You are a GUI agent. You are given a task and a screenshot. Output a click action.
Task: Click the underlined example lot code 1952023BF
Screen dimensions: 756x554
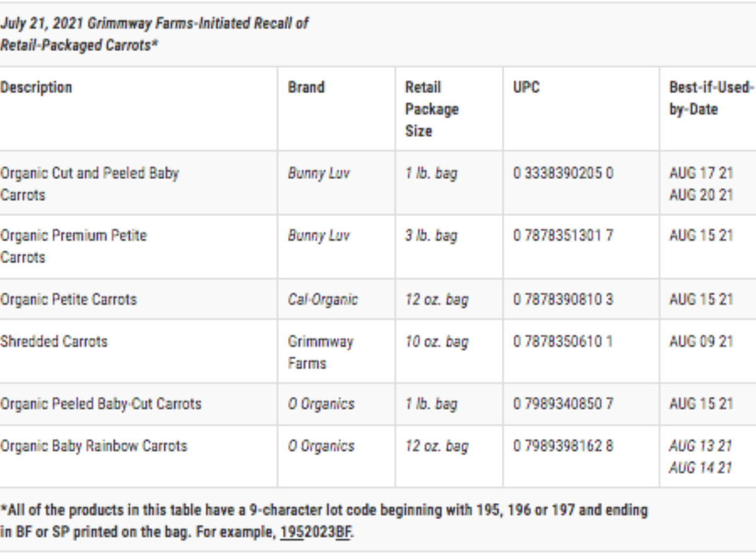316,531
